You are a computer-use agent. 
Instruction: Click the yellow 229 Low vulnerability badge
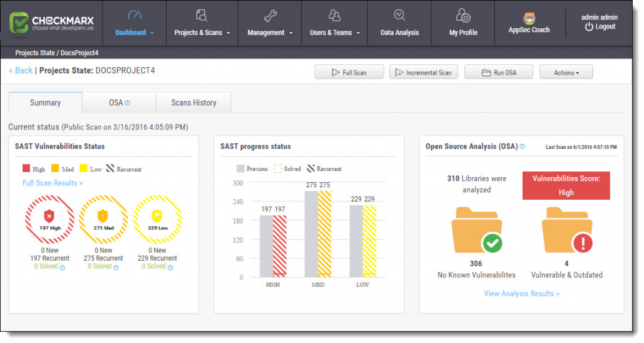[x=157, y=219]
